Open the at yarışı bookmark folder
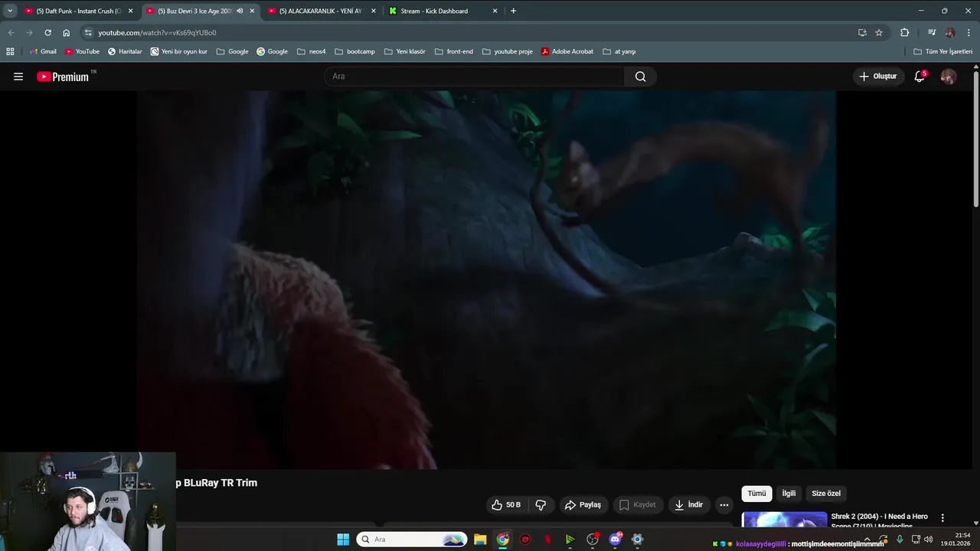 pos(619,51)
